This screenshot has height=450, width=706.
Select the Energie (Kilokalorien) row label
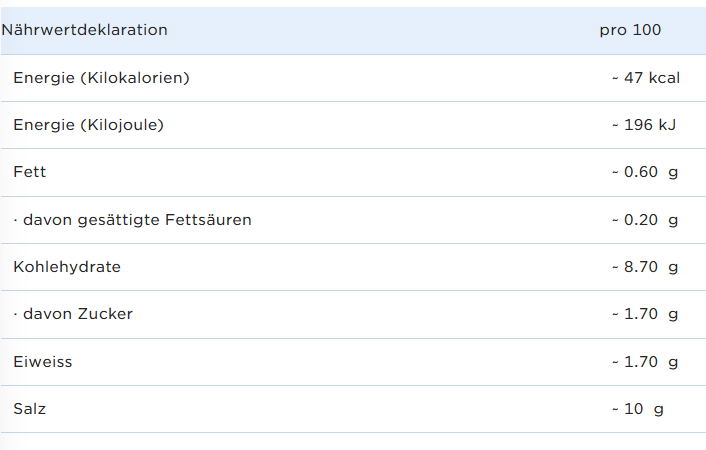tap(101, 78)
